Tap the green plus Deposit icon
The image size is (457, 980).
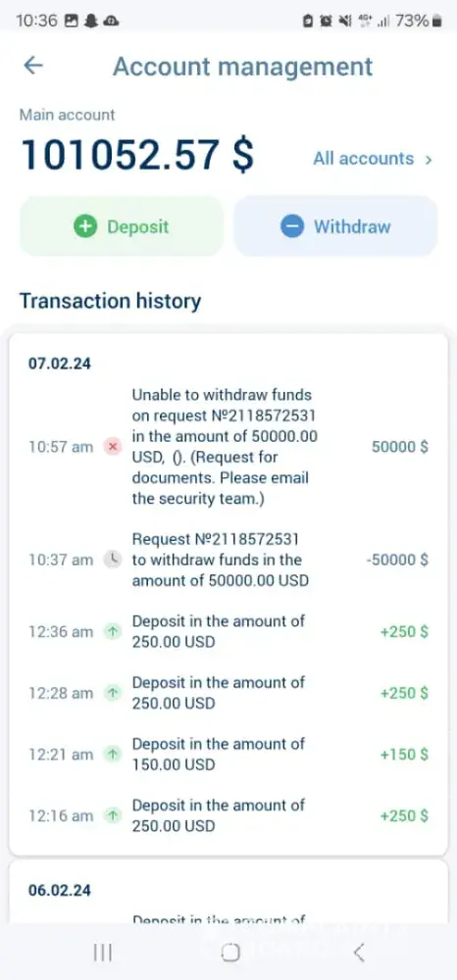pos(85,226)
